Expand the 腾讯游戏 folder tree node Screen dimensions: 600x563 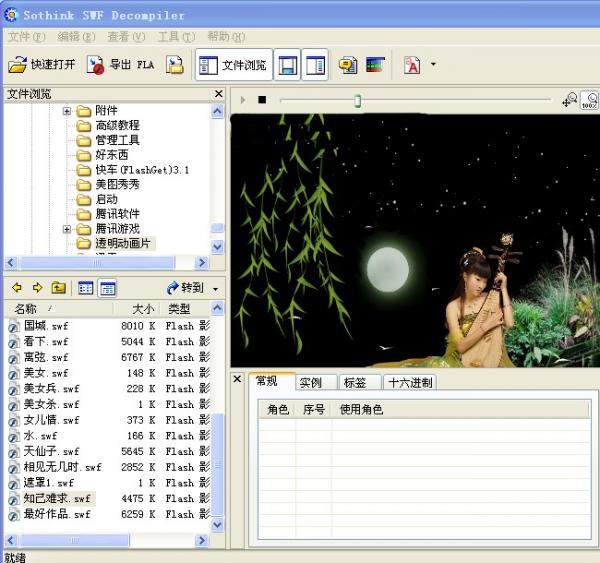click(67, 229)
